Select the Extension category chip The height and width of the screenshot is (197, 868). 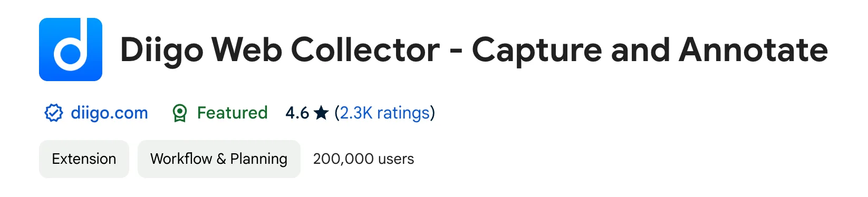click(x=84, y=159)
